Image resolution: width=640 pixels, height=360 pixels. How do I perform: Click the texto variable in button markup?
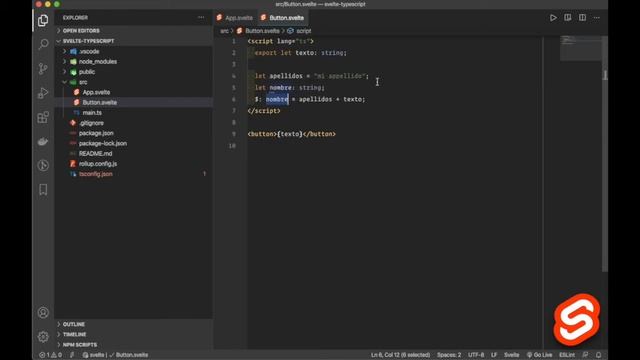[x=290, y=134]
